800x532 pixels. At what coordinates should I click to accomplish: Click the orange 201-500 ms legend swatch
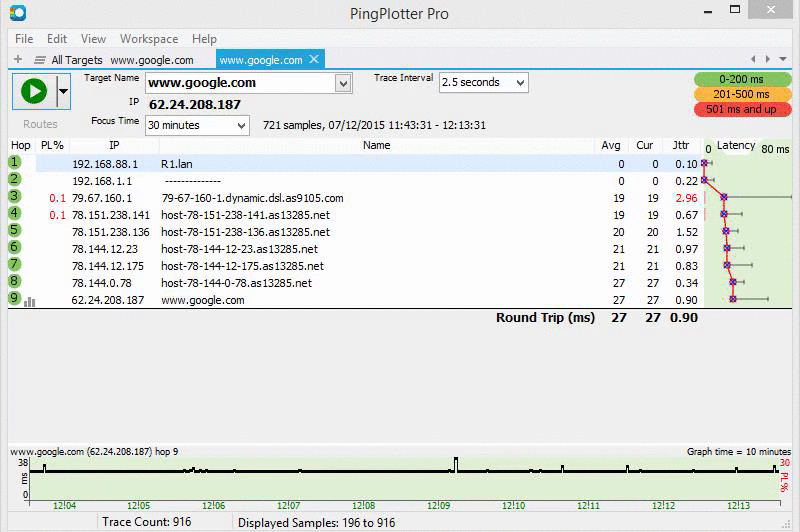(742, 94)
